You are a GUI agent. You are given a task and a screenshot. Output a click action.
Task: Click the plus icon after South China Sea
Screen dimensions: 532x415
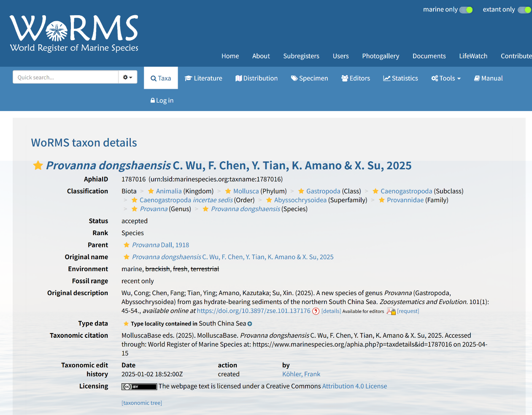coord(250,324)
